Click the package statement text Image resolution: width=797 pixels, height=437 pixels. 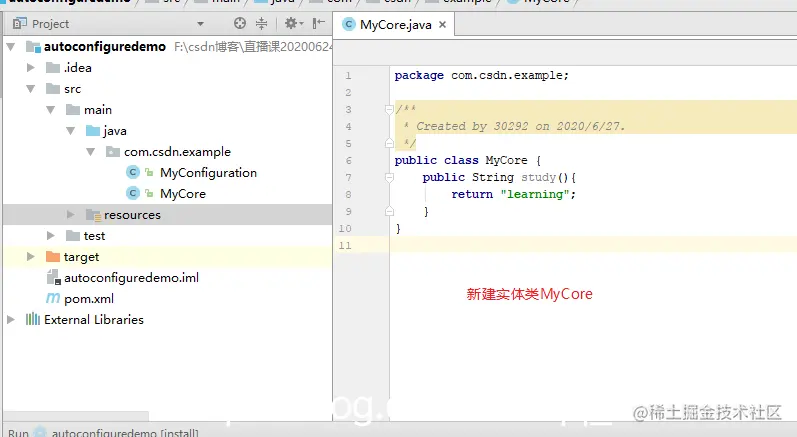481,75
